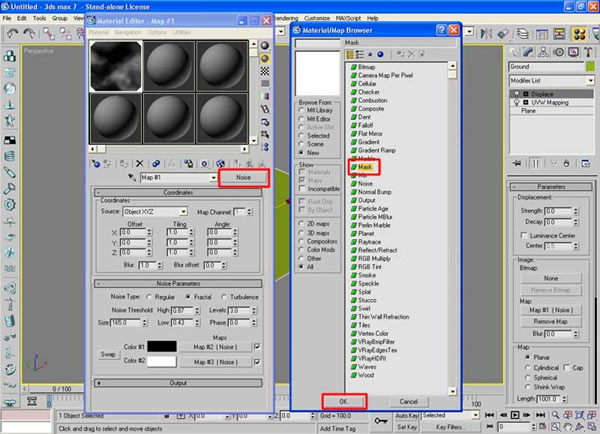This screenshot has width=600, height=434.
Task: Open the Map #1 name dropdown
Action: 214,178
